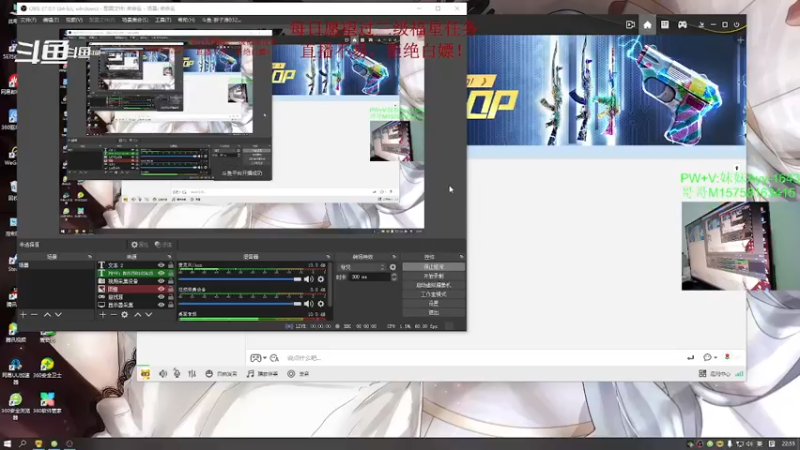Click the speaker icon in streaming app toolbar
Viewport: 800px width, 450px height.
(163, 374)
